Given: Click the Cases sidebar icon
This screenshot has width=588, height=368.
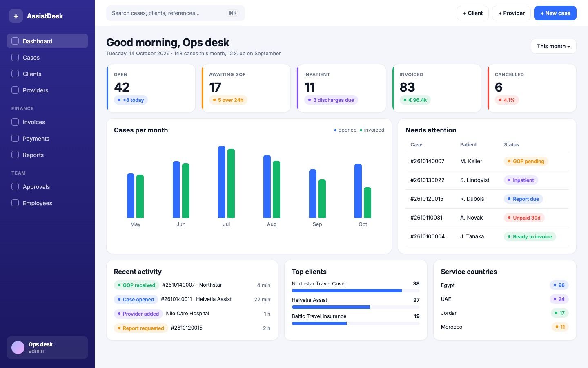Looking at the screenshot, I should tap(15, 57).
